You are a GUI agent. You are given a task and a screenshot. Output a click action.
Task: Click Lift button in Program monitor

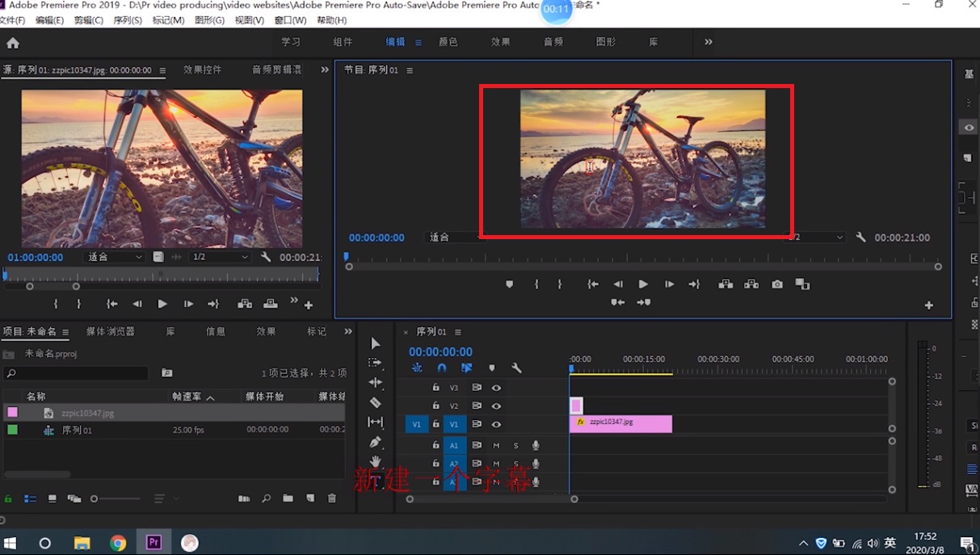click(726, 284)
